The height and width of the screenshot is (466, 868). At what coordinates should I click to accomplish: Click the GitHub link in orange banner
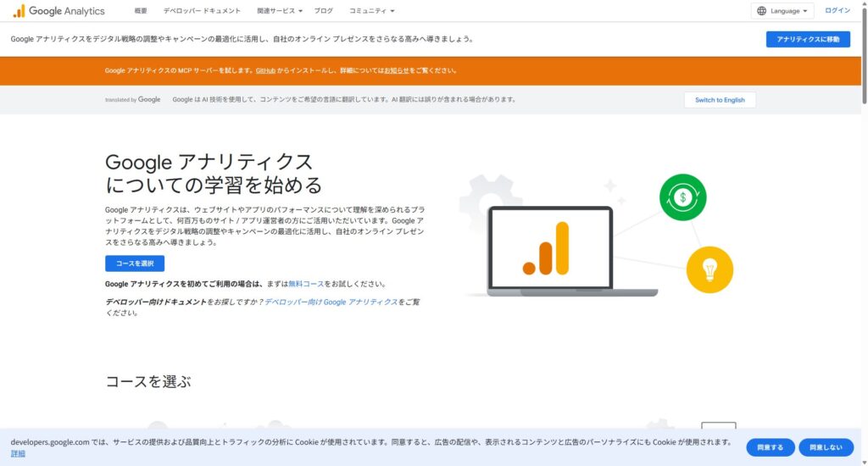point(265,71)
